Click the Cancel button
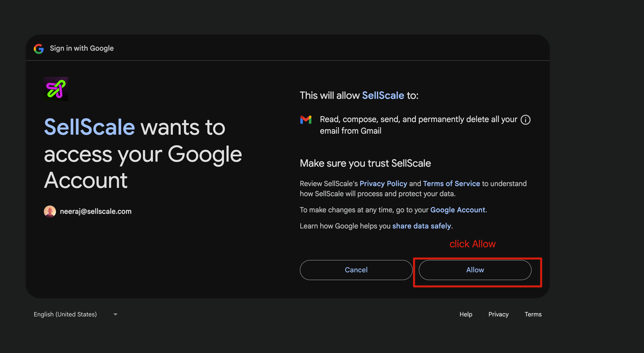Screen dimensions: 644x353 coord(356,270)
